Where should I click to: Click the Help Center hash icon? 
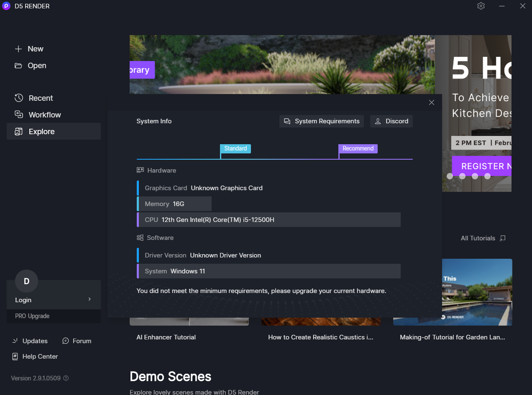click(x=15, y=357)
